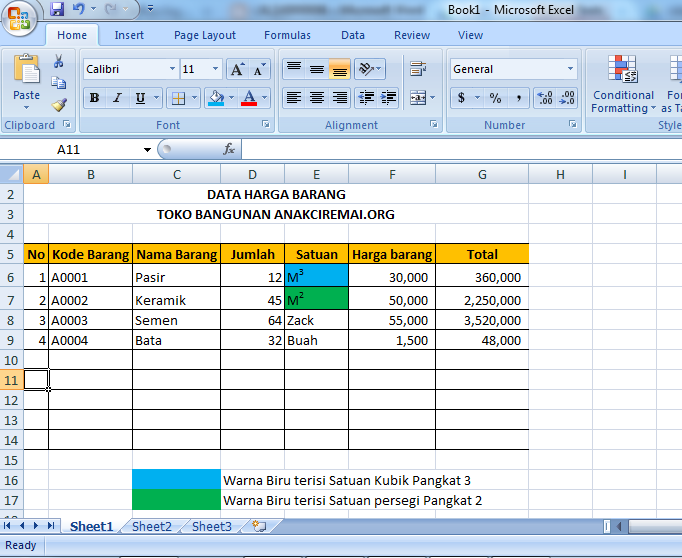Save the workbook with Save icon
Screen dimensions: 682x558
[57, 9]
